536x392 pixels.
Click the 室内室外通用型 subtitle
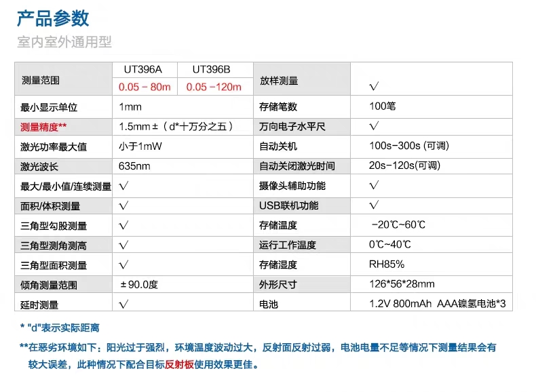(x=64, y=42)
